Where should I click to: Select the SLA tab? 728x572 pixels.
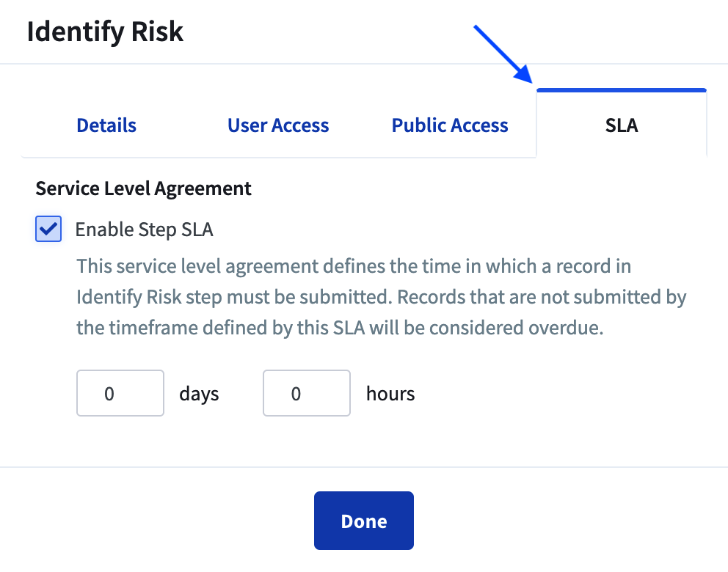coord(622,125)
